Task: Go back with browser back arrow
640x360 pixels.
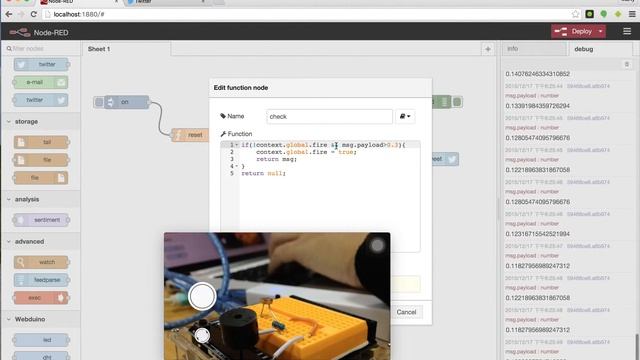Action: pyautogui.click(x=9, y=14)
